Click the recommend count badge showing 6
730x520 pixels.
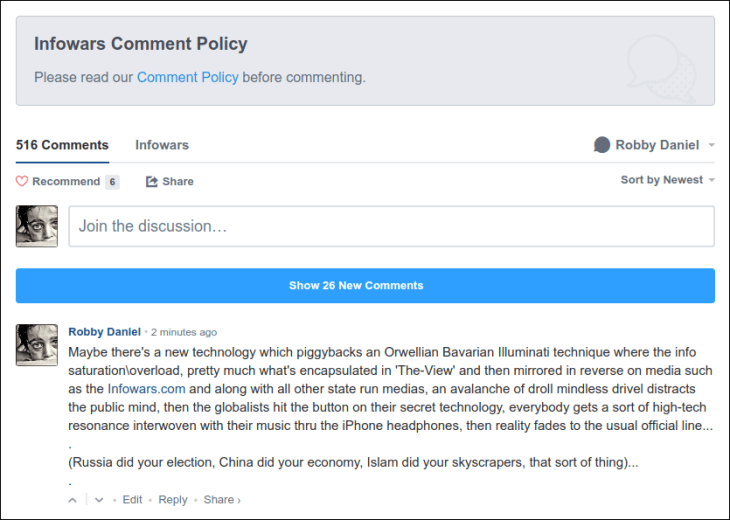pos(112,182)
